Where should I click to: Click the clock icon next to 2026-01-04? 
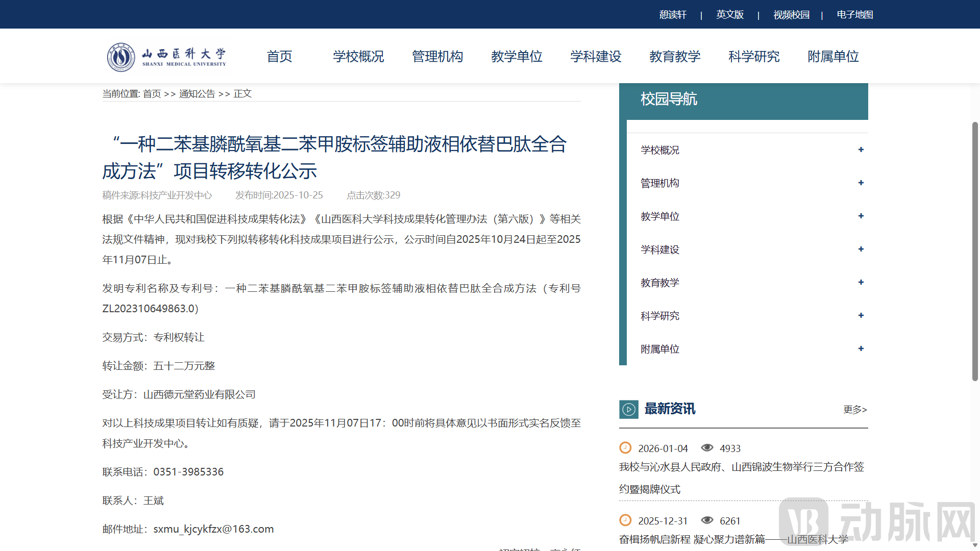pyautogui.click(x=626, y=448)
